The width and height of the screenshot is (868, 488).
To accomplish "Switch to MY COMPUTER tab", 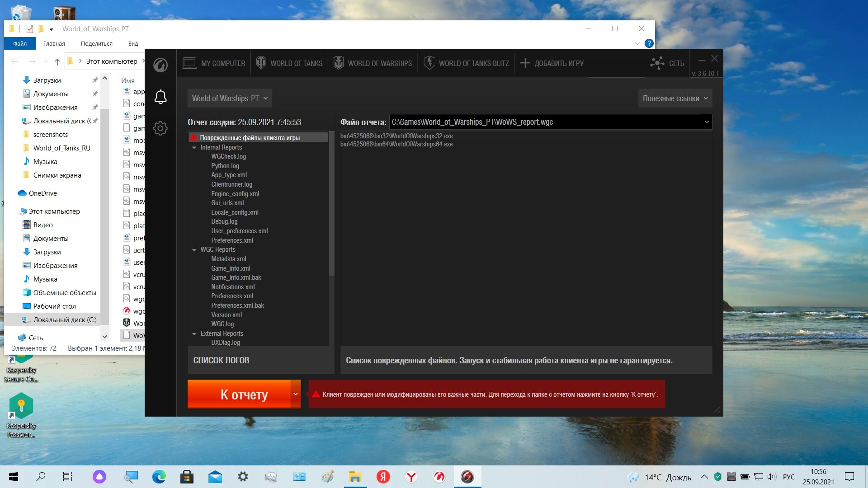I will click(x=214, y=63).
